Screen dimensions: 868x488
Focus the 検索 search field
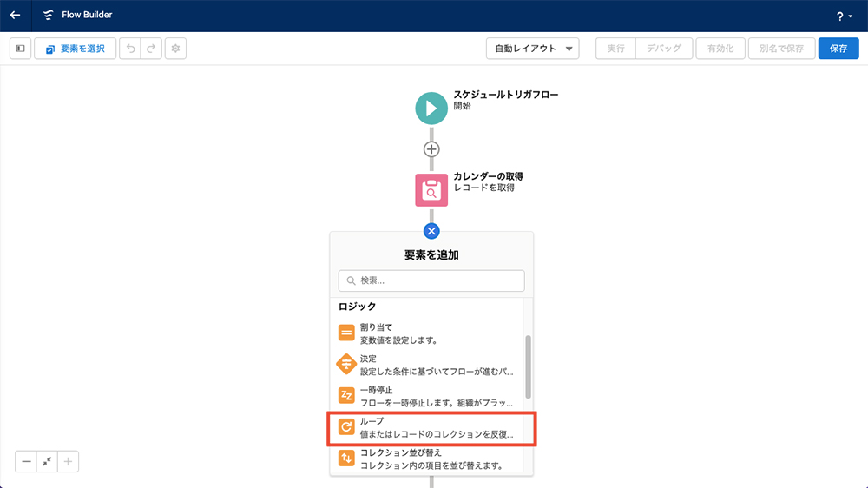(x=431, y=280)
